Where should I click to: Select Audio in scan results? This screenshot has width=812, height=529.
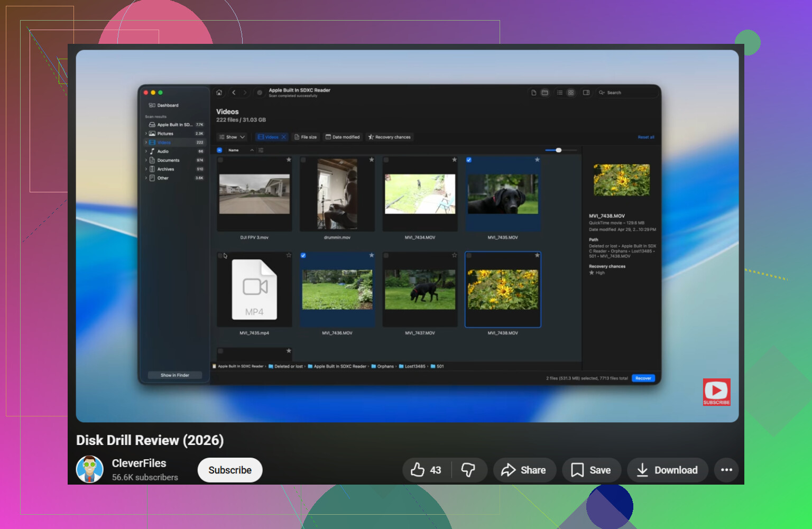[x=174, y=151]
